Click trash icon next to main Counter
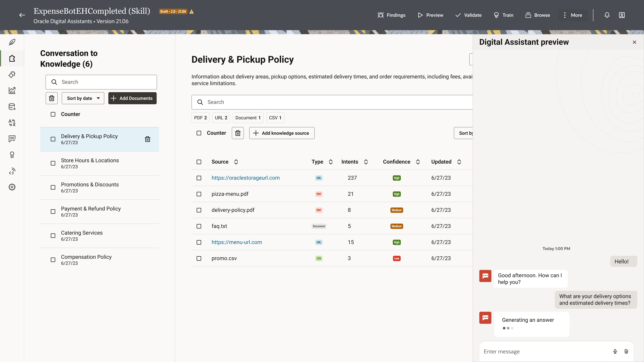 click(238, 133)
